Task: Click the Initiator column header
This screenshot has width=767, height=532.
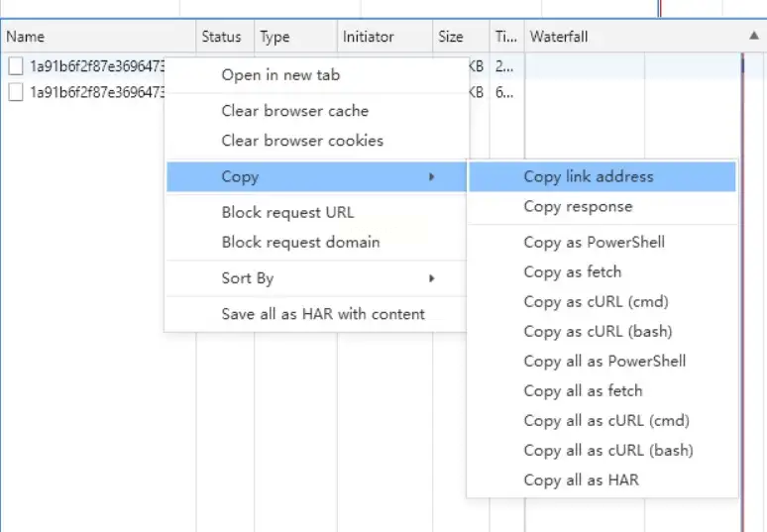Action: click(x=368, y=37)
